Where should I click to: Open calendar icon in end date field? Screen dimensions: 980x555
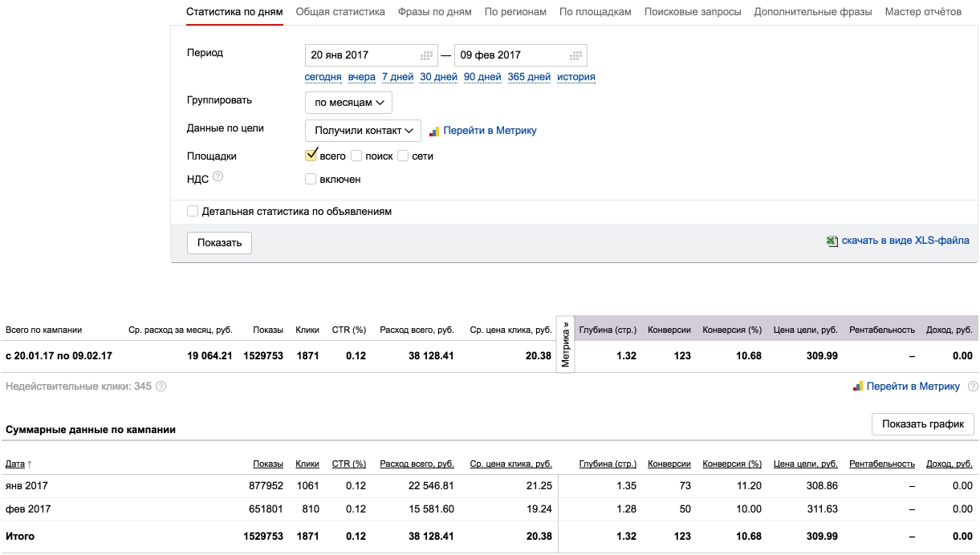[x=575, y=55]
